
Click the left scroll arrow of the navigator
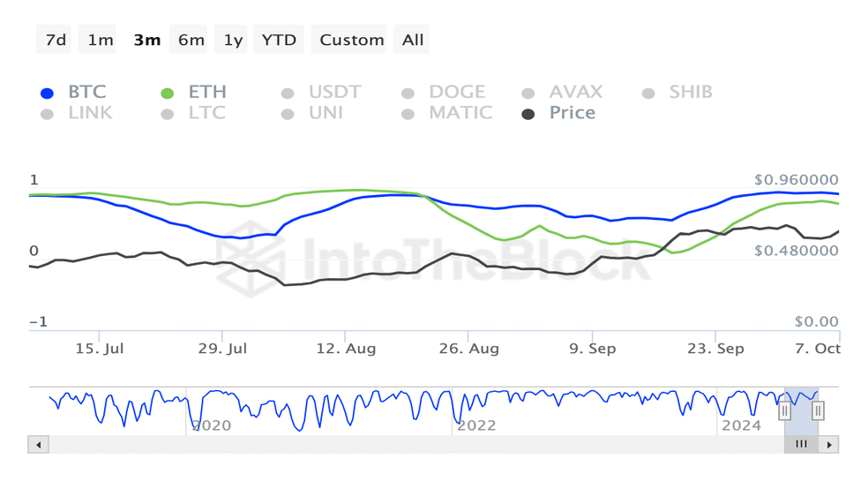[38, 444]
